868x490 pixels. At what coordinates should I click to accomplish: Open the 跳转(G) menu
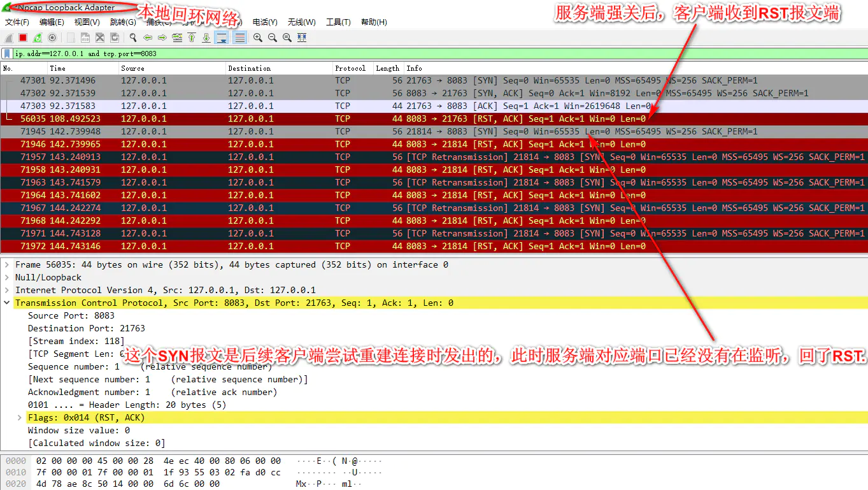pos(122,22)
